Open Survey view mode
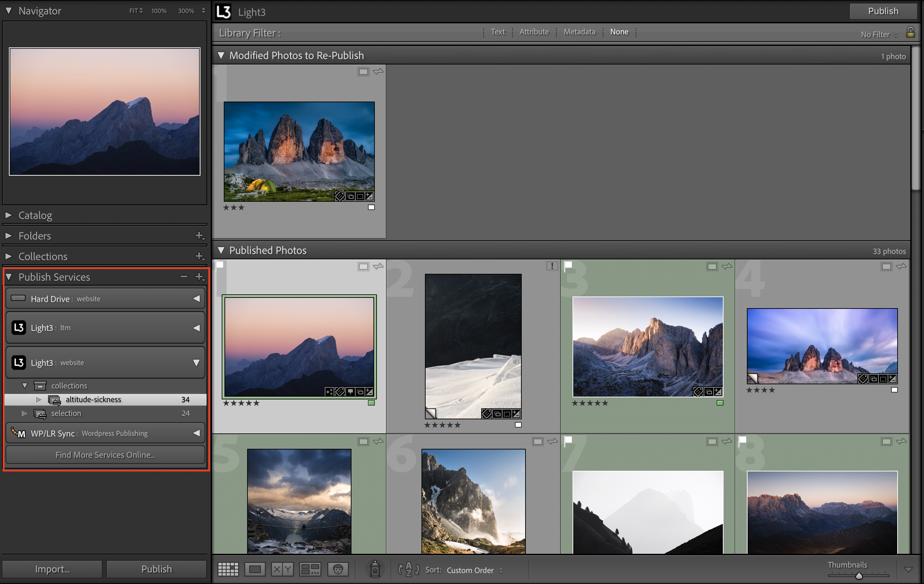The height and width of the screenshot is (584, 924). [310, 569]
